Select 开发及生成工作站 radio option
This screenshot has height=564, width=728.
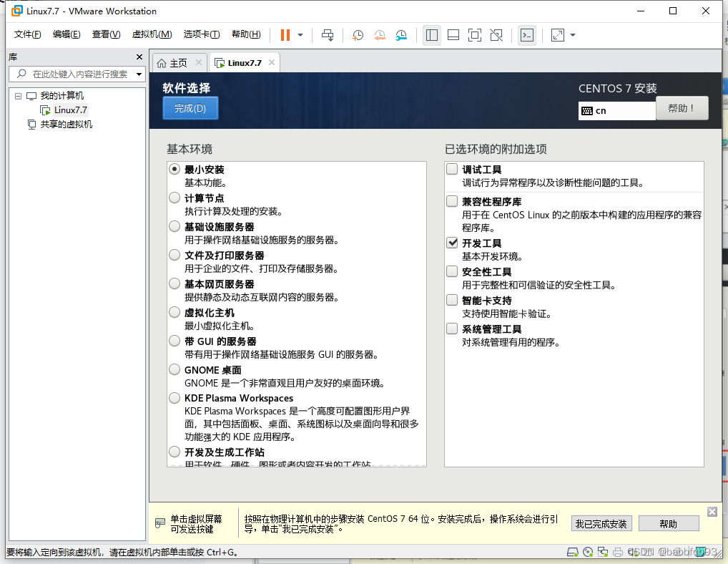click(174, 452)
